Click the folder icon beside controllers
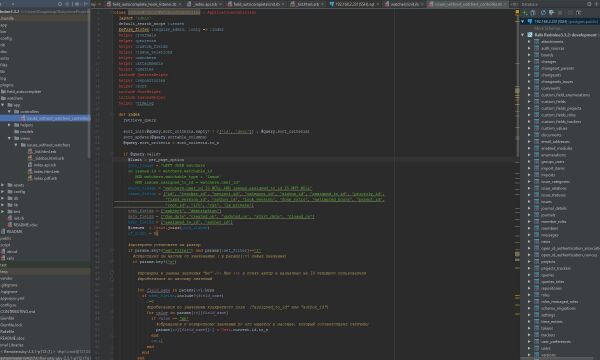The height and width of the screenshot is (360, 600). coord(16,112)
